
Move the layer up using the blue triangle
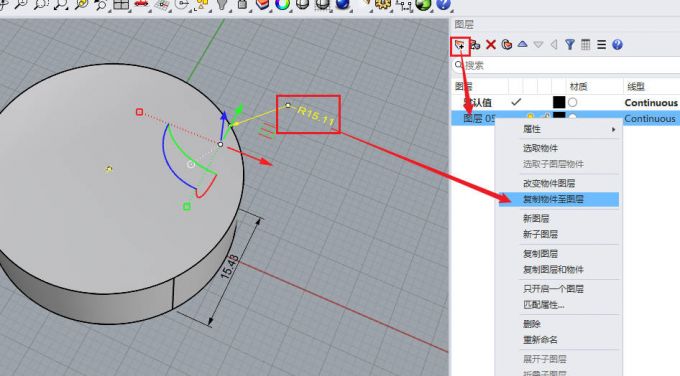click(x=523, y=44)
